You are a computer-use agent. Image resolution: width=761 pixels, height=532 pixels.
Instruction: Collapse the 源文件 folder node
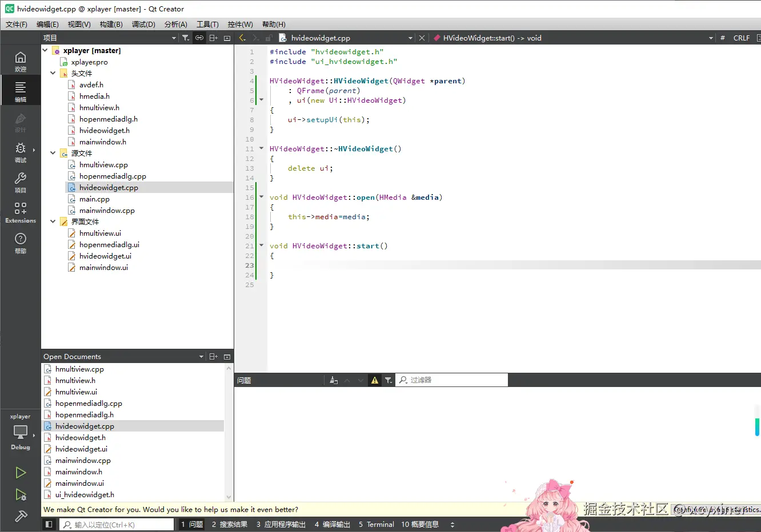click(53, 153)
